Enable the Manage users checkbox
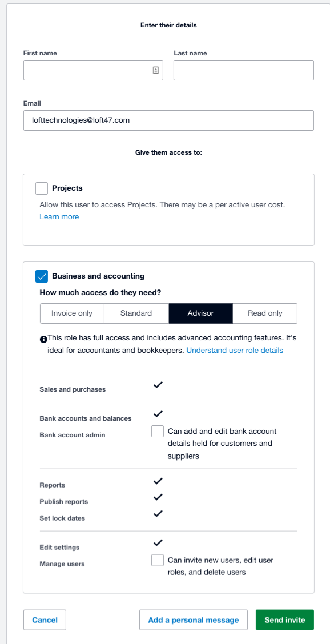The image size is (330, 644). tap(158, 560)
